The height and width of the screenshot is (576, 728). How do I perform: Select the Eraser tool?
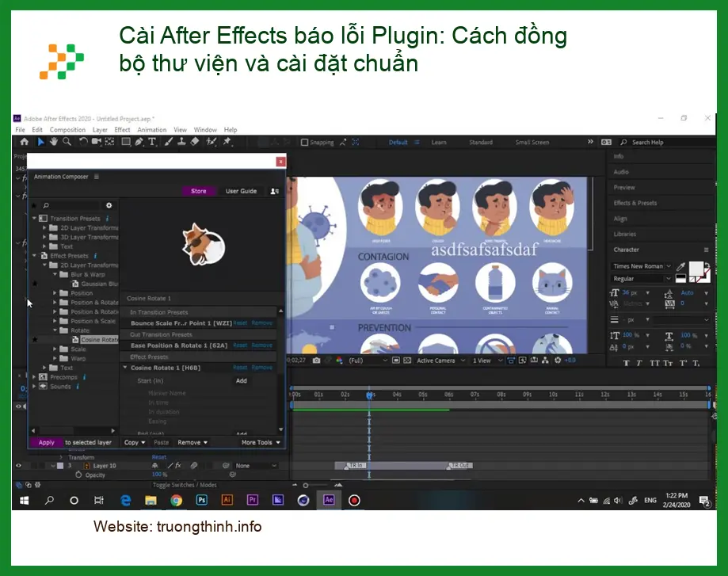[x=195, y=142]
